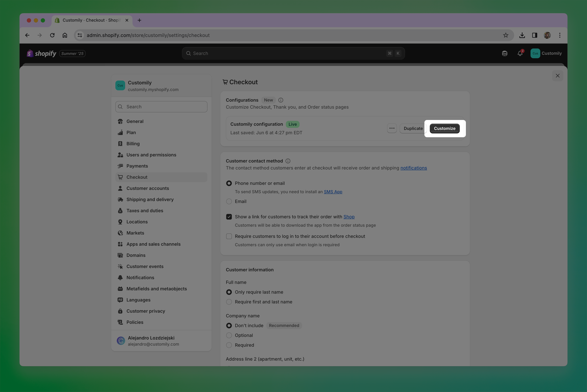This screenshot has width=587, height=392.
Task: Uncheck the Shop order tracking link checkbox
Action: click(229, 217)
